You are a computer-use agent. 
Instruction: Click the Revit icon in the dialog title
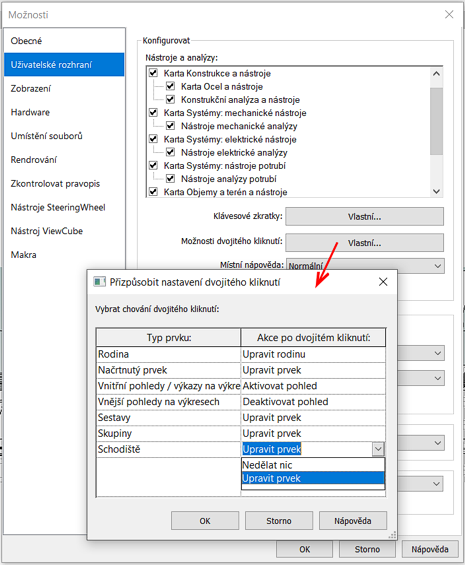[99, 282]
